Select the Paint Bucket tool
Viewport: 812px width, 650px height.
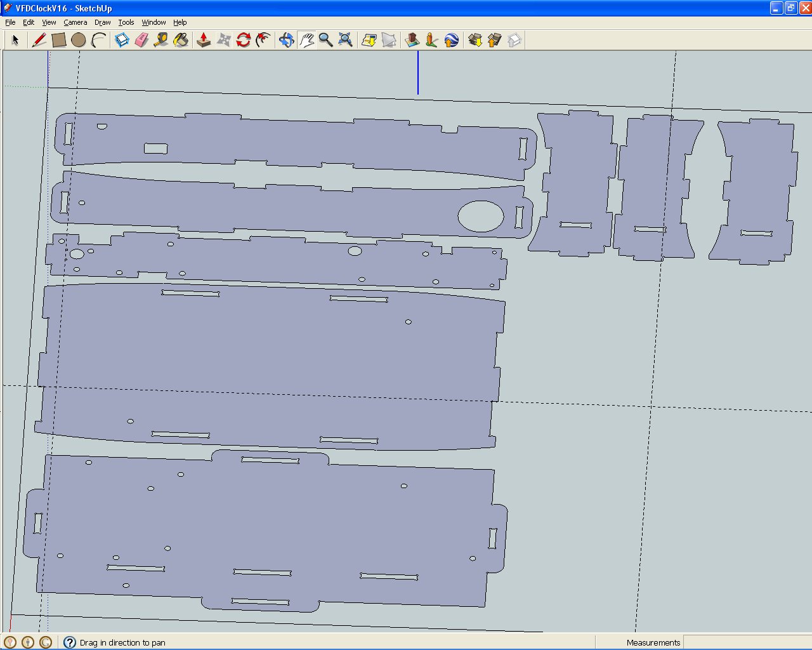pos(181,40)
